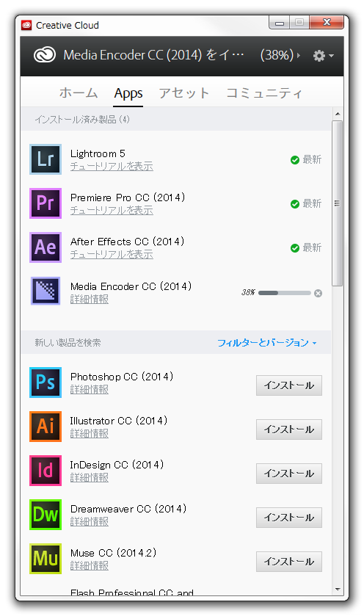Install InDesign CC (2014)
364x616 pixels.
coord(289,474)
